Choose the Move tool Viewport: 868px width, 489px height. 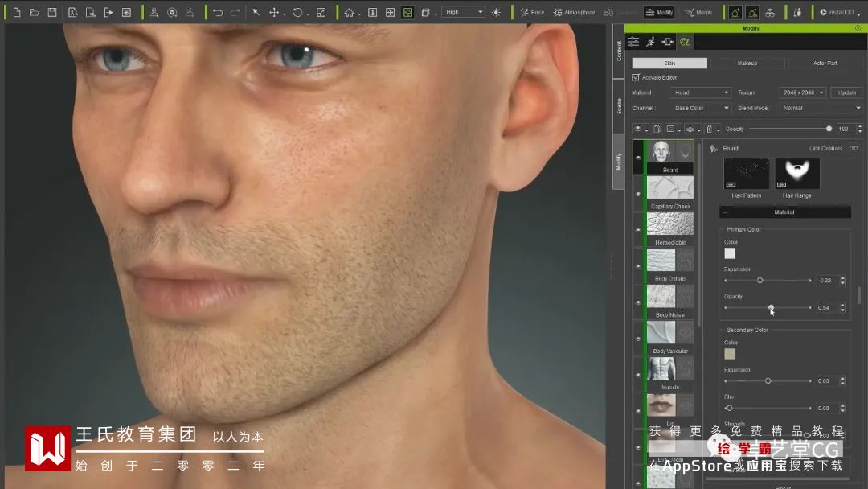(x=274, y=12)
